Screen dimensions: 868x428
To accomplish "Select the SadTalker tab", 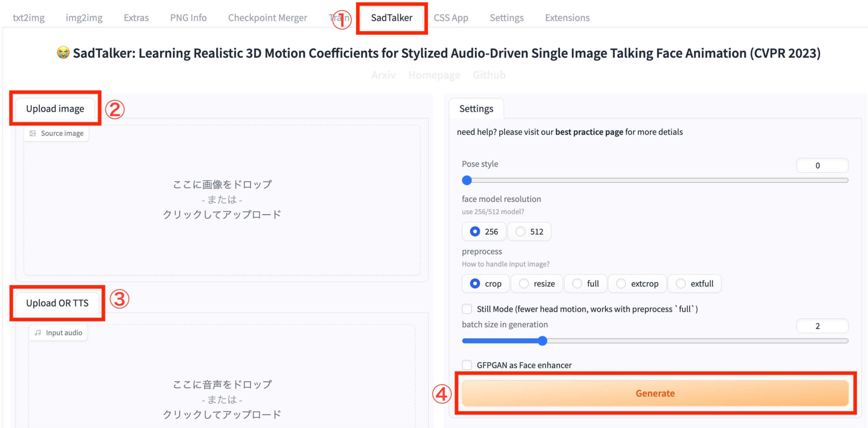I will tap(391, 17).
